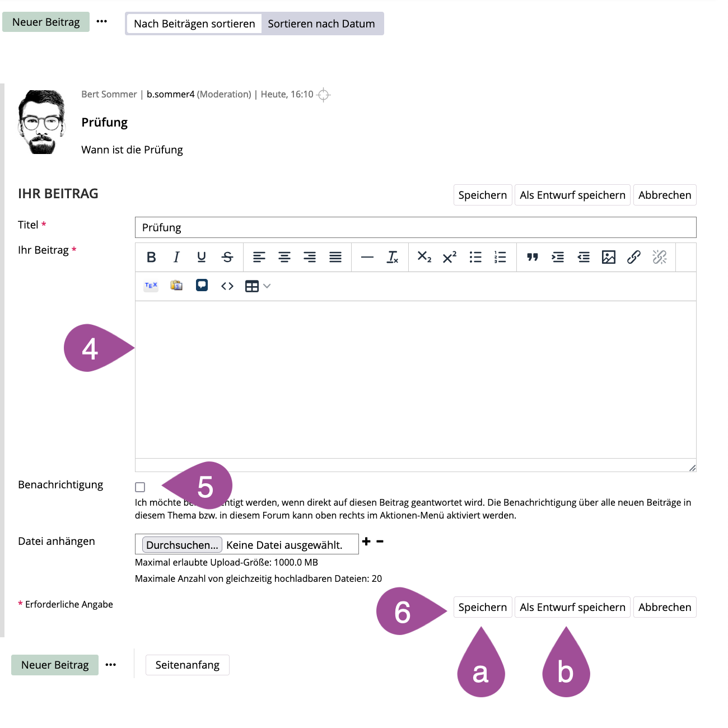The width and height of the screenshot is (728, 728).
Task: Add another file upload field with plus
Action: point(366,541)
